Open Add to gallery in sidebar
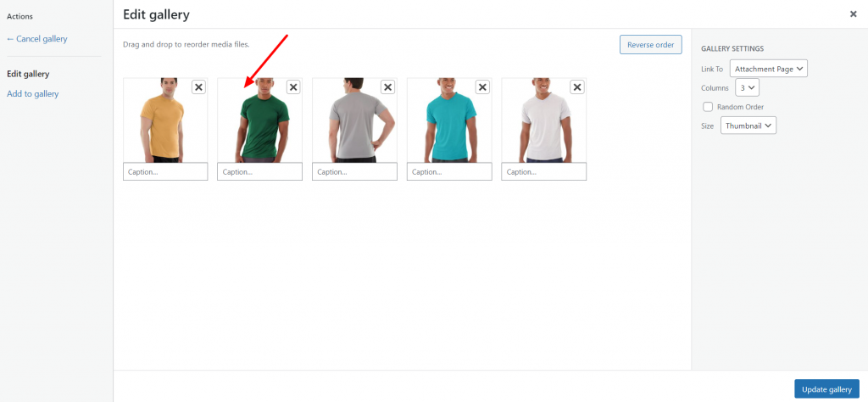 (x=33, y=93)
